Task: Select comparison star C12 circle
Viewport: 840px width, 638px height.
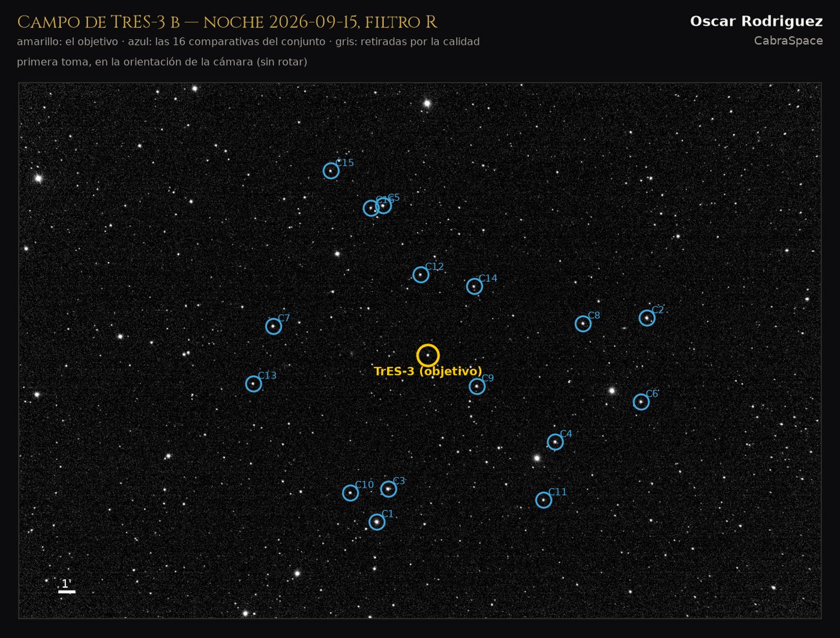Action: (x=421, y=275)
